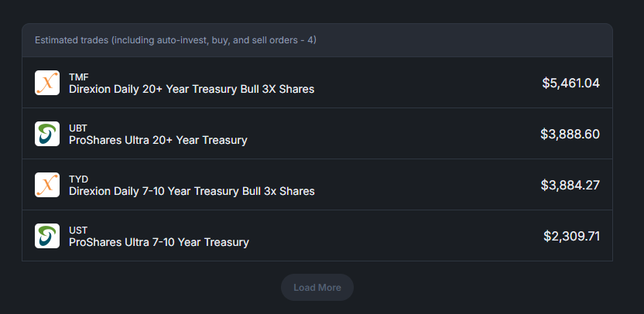Click the TMF Direxion orange logo icon

point(46,83)
